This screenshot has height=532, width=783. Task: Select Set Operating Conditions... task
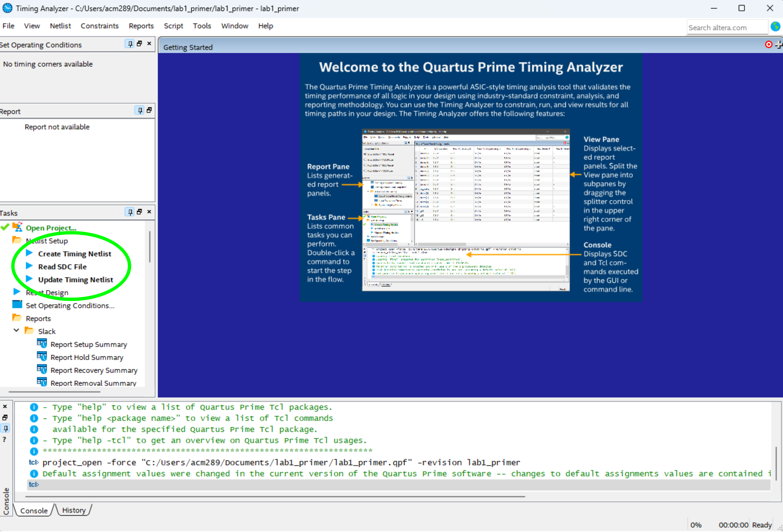click(x=70, y=306)
